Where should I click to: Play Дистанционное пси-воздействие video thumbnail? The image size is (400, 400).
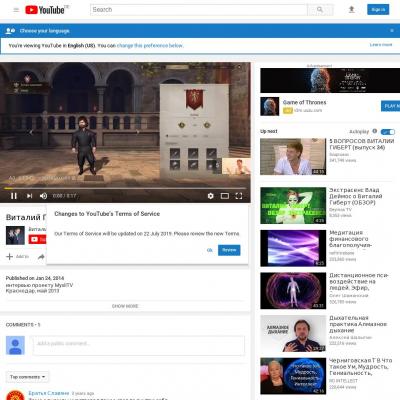click(x=293, y=291)
